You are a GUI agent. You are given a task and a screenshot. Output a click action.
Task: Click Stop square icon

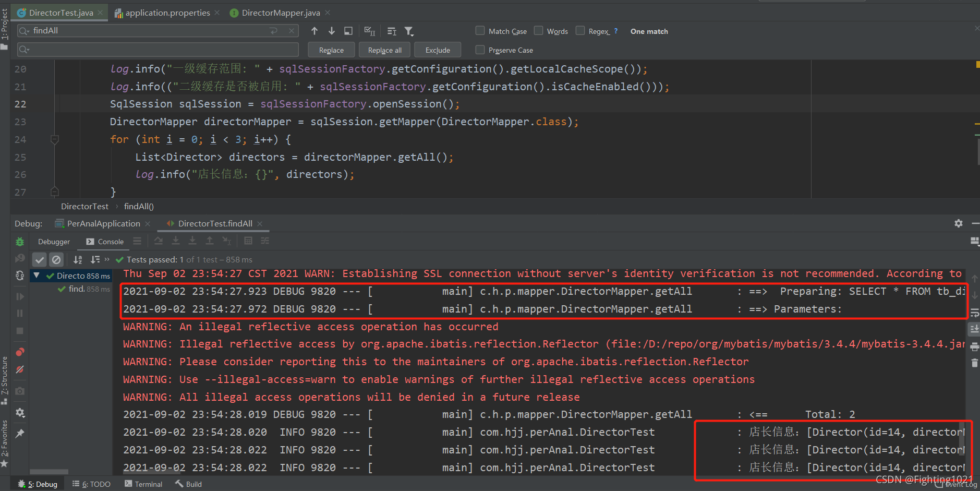pyautogui.click(x=20, y=331)
